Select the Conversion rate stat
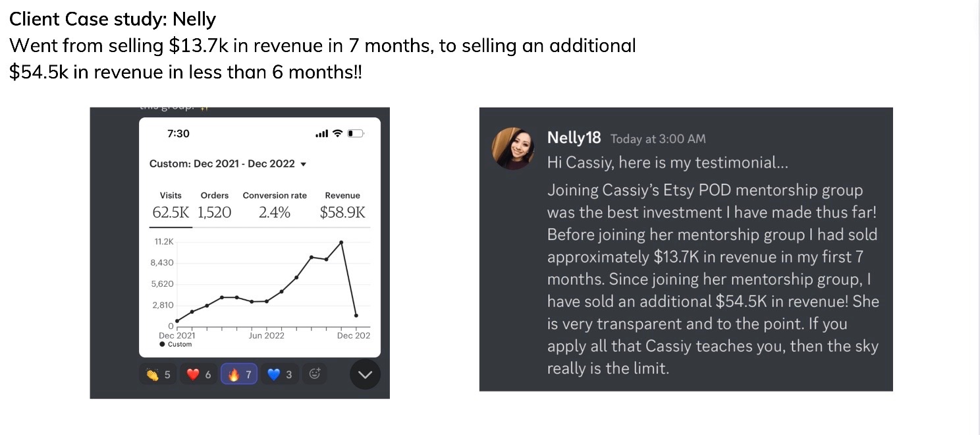The width and height of the screenshot is (980, 435). [275, 205]
